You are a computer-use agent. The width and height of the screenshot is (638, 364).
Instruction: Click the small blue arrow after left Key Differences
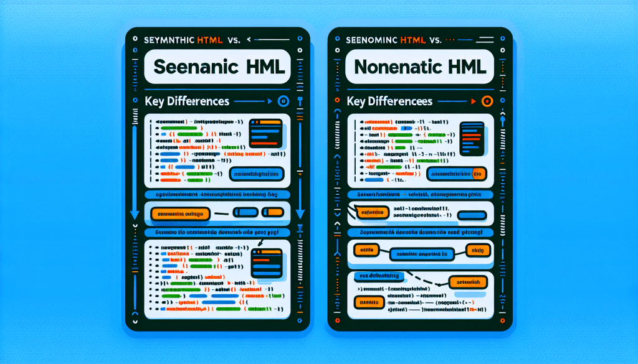click(x=270, y=101)
